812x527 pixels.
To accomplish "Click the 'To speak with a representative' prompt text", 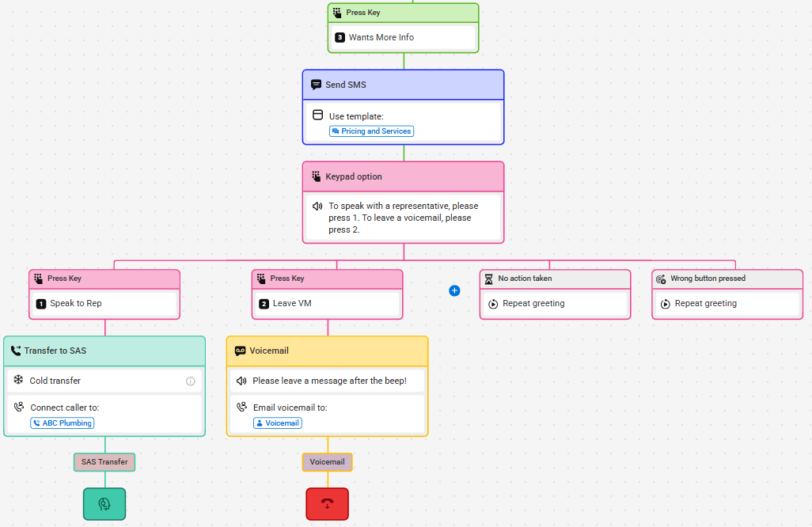I will tap(404, 218).
